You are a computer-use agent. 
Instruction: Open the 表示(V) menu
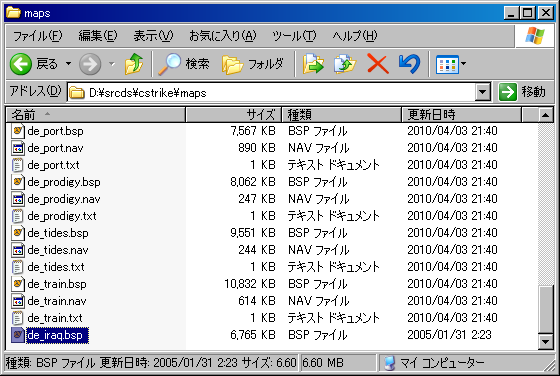point(153,36)
